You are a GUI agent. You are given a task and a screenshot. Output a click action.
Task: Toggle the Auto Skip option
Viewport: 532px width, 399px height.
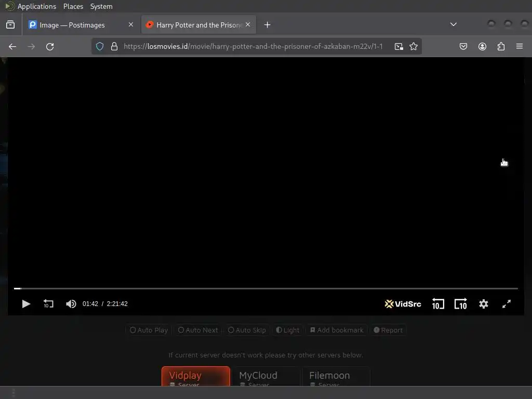coord(247,330)
